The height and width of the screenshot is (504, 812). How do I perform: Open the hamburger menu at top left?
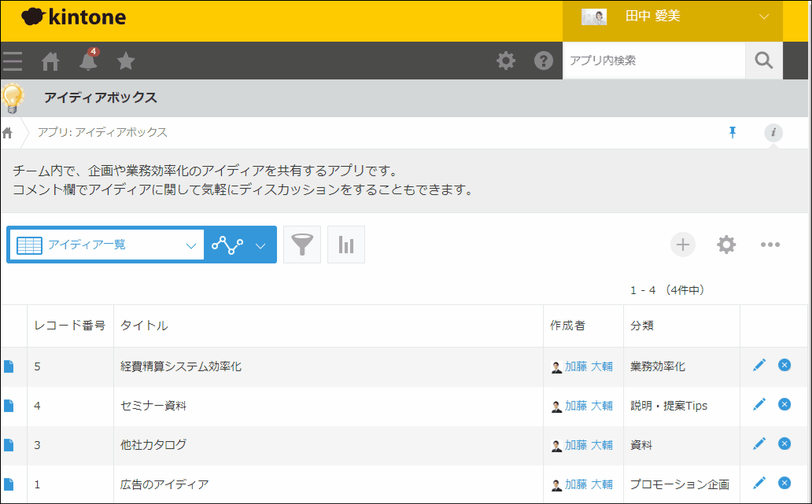coord(13,61)
